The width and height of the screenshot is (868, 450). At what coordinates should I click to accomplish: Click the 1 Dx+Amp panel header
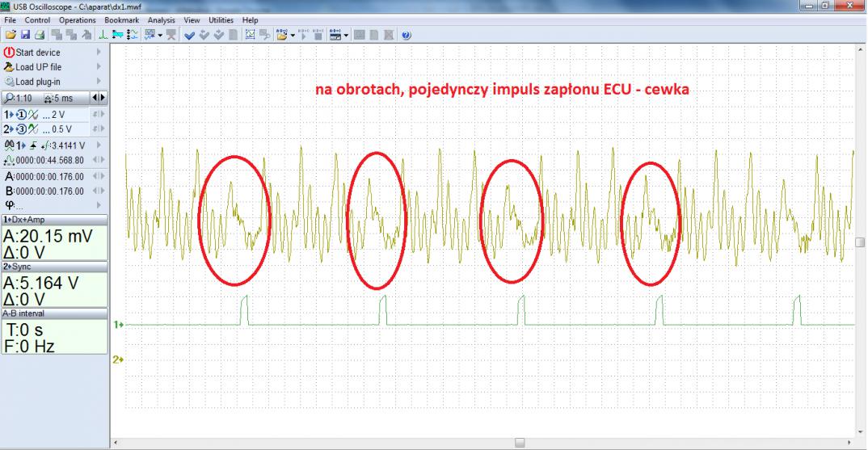(x=54, y=220)
